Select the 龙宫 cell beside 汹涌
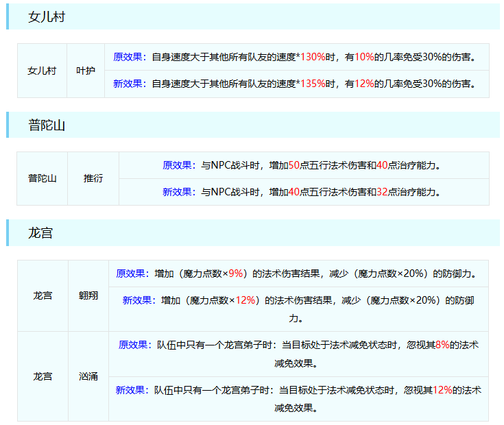The height and width of the screenshot is (425, 504). tap(43, 376)
